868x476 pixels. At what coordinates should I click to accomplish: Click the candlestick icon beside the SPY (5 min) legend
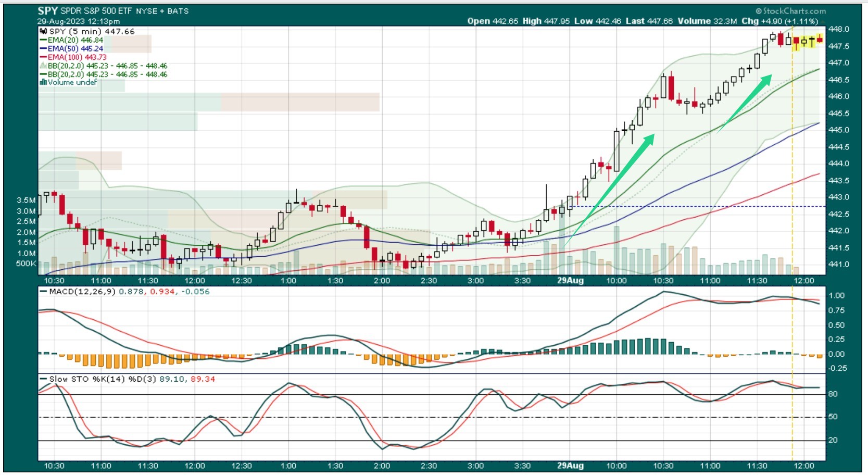coord(43,31)
